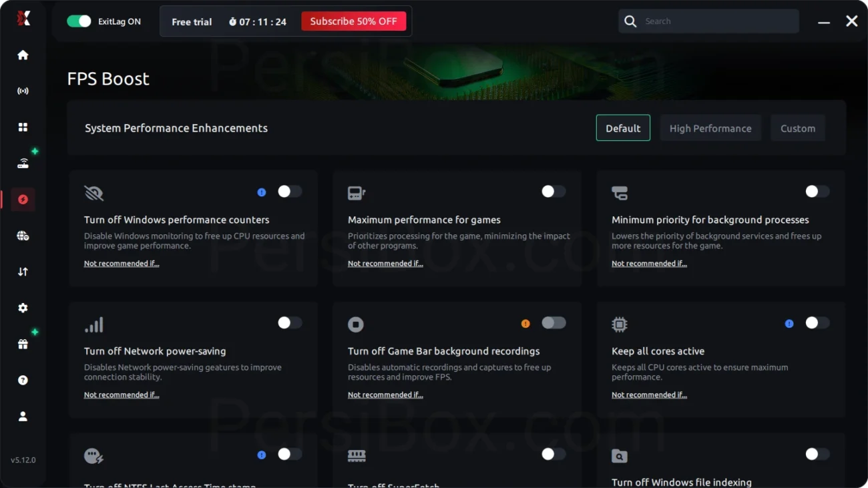Click record icon of Game Bar card
The image size is (868, 488).
(x=356, y=325)
